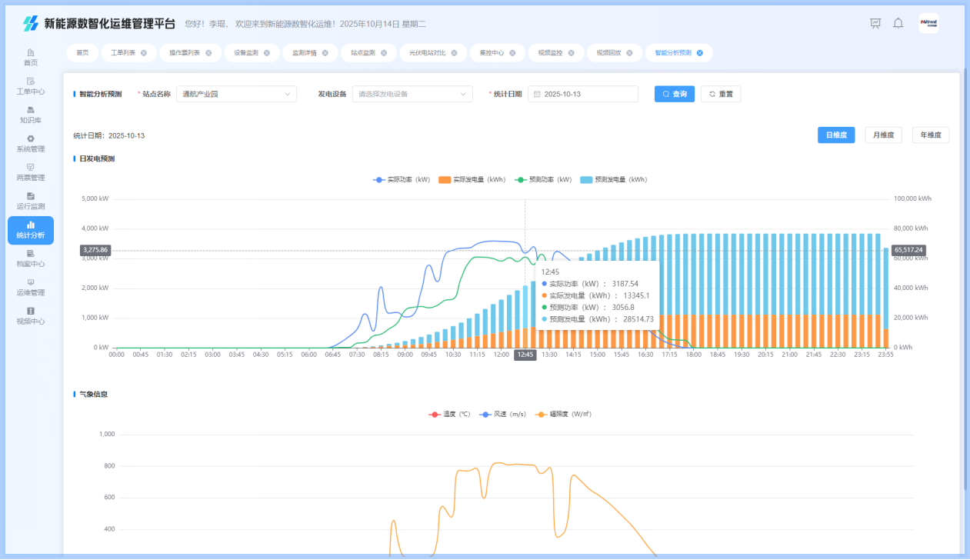Click the highlighted 12:45 x-axis marker

pyautogui.click(x=525, y=355)
